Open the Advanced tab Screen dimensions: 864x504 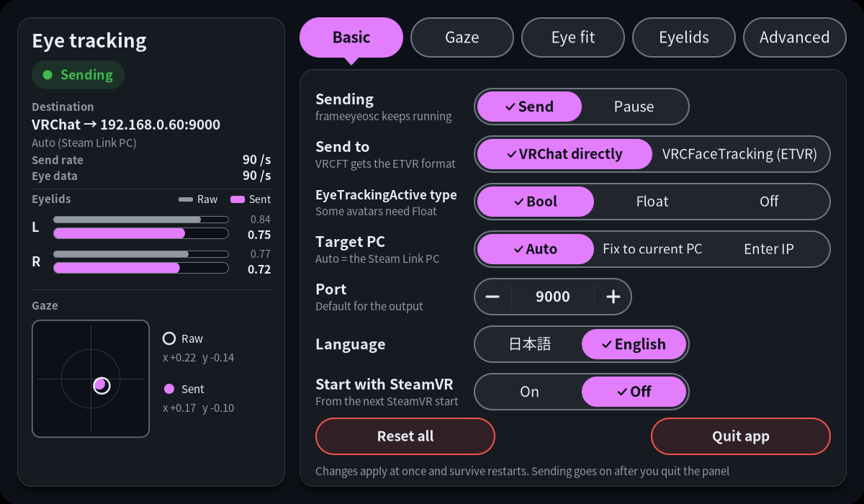click(795, 37)
